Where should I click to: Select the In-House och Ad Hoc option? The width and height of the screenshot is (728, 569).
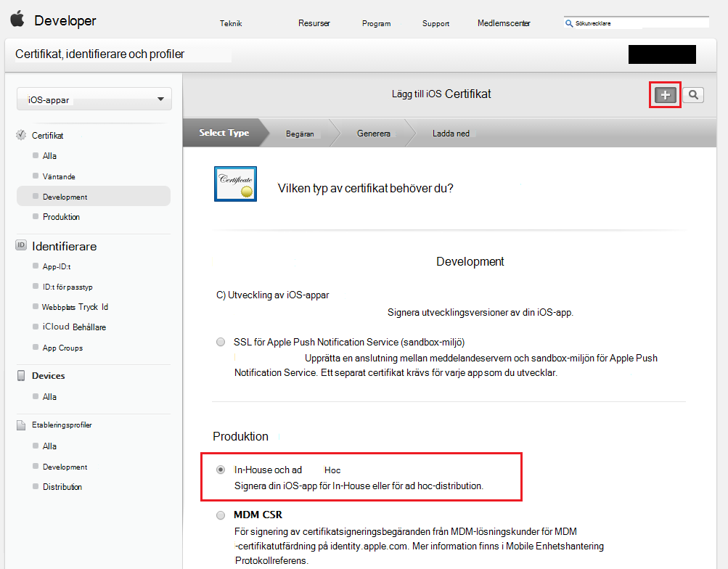click(220, 470)
